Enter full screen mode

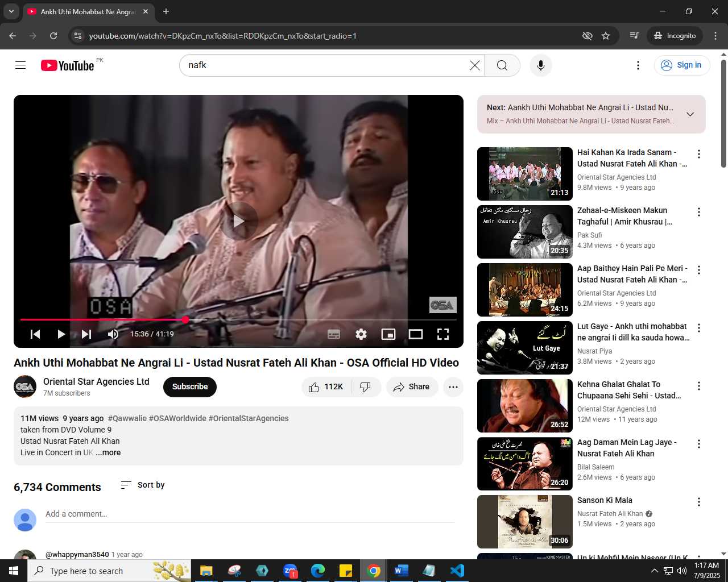tap(443, 334)
